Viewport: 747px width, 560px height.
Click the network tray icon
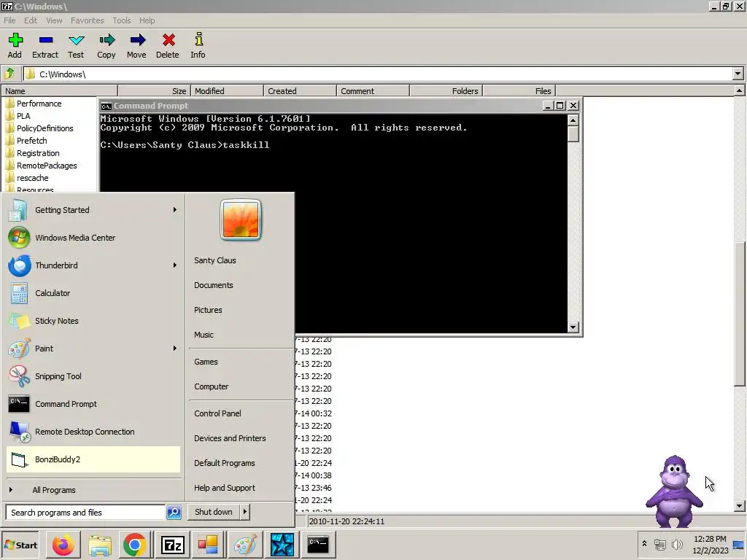tap(659, 544)
